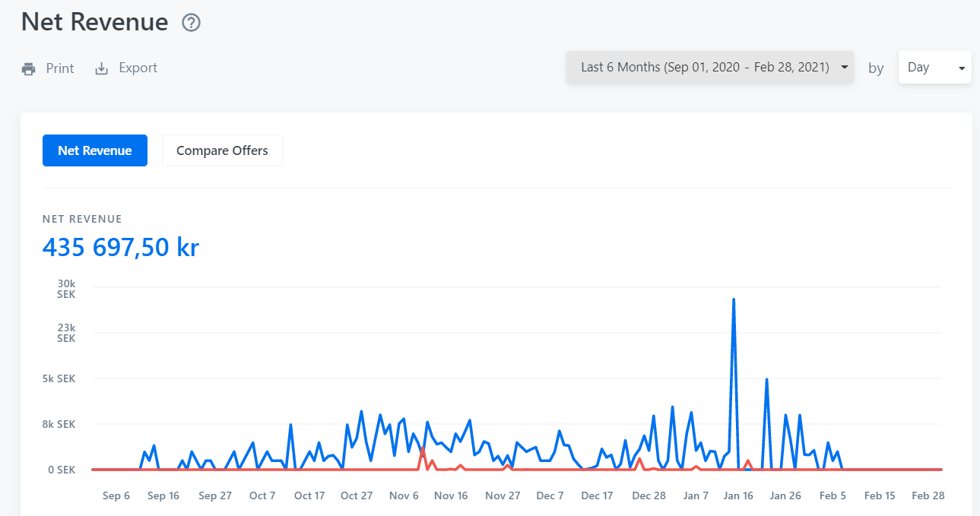Select the blue Net Revenue tab

point(95,150)
